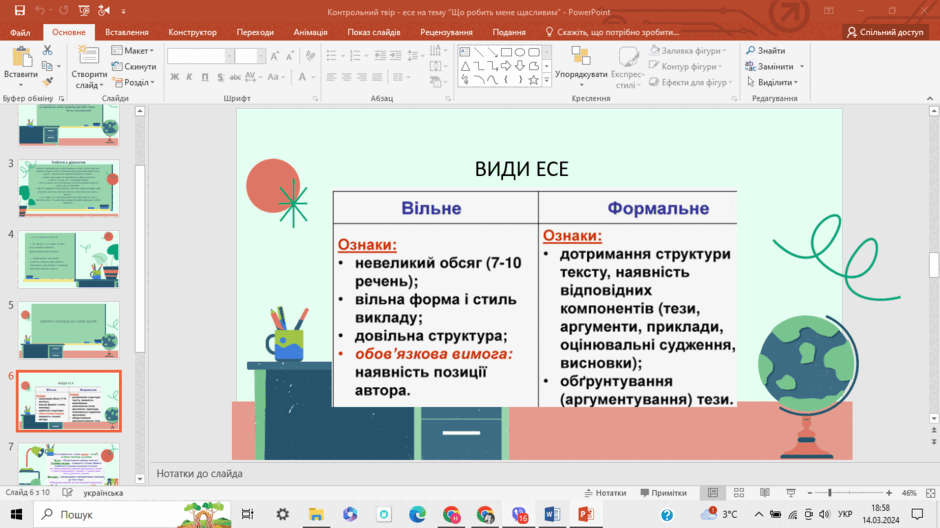Switch to Reading view icon
Screen dimensions: 940x528
764,493
